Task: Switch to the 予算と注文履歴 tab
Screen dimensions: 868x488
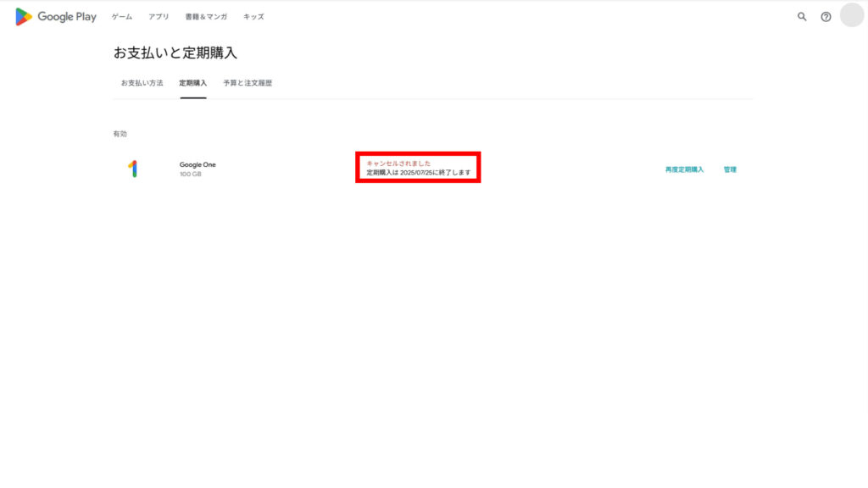Action: (x=248, y=83)
